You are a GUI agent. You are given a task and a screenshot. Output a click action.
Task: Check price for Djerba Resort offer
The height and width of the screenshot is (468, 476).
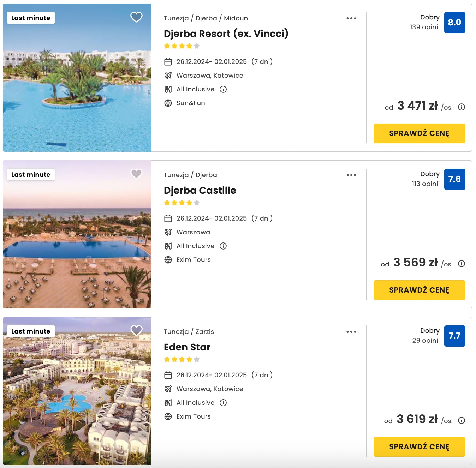point(419,133)
